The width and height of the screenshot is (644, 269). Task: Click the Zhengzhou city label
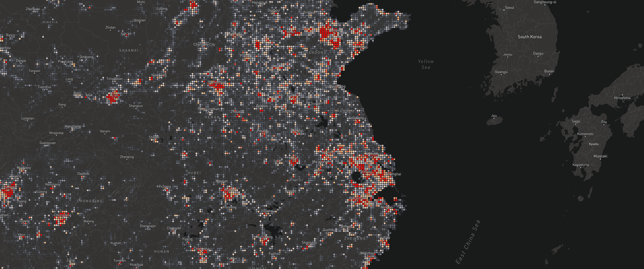tap(217, 82)
